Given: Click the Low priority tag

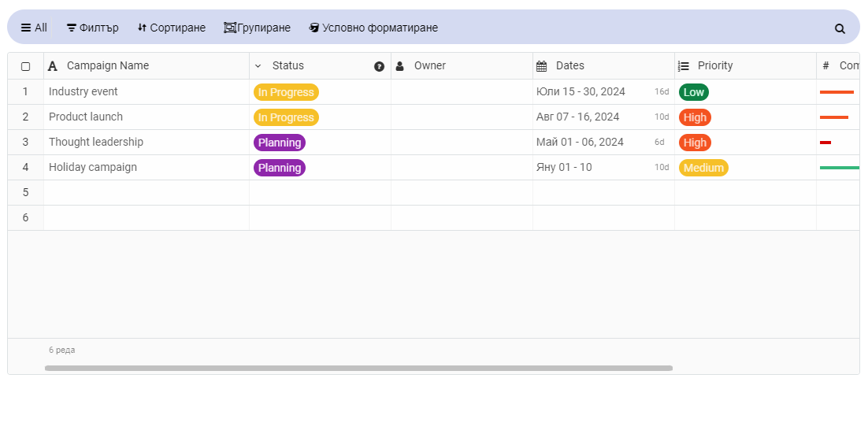Looking at the screenshot, I should pyautogui.click(x=694, y=92).
